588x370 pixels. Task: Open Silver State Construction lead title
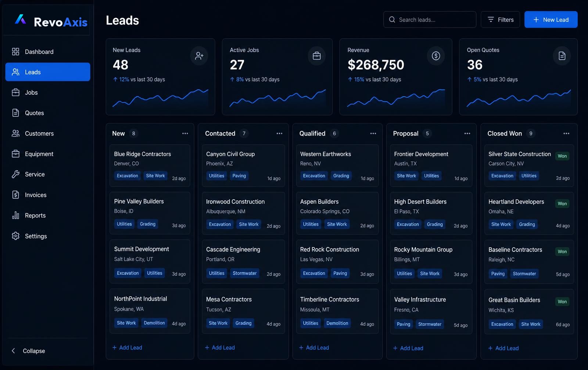[520, 154]
